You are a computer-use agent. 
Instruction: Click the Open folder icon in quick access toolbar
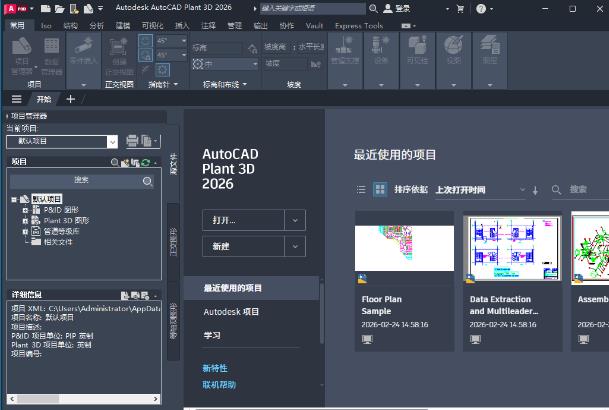click(59, 8)
